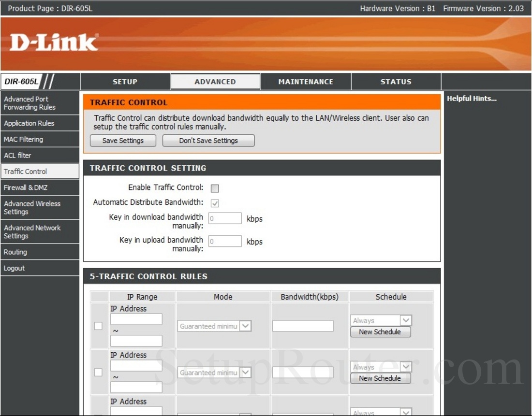Click Don't Save Settings button
The height and width of the screenshot is (416, 532).
(208, 141)
